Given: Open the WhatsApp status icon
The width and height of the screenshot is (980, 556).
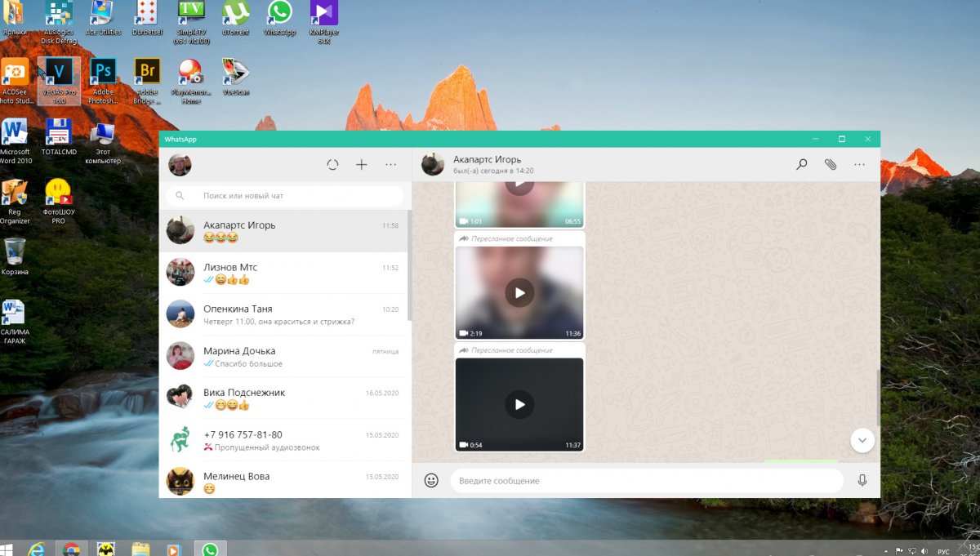Looking at the screenshot, I should (x=332, y=165).
